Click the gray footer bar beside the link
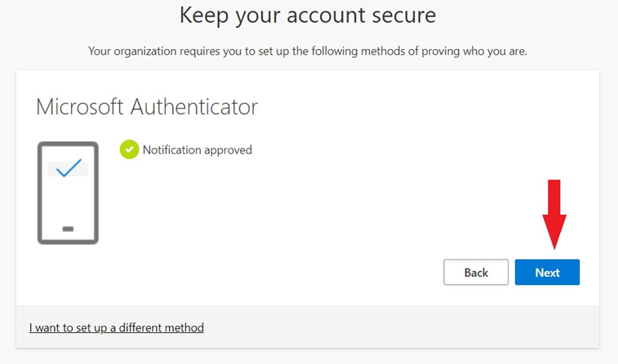Image resolution: width=618 pixels, height=364 pixels. (x=394, y=327)
